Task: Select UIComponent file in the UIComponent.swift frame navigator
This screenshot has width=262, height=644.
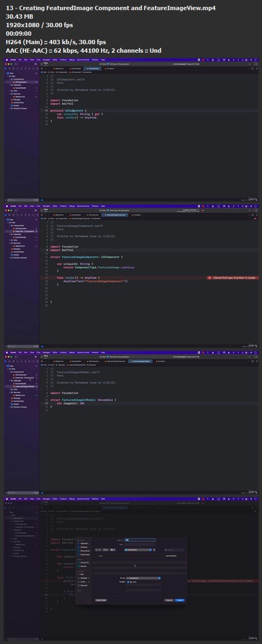Action: pos(21,82)
